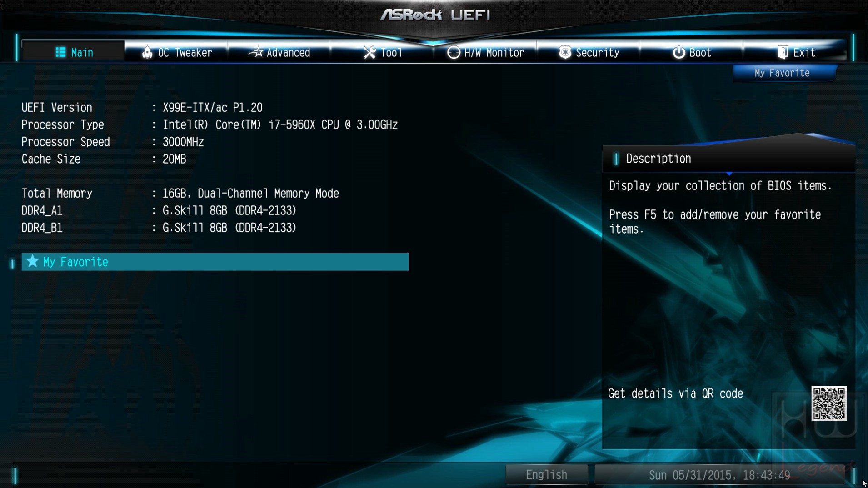868x488 pixels.
Task: Click the Total Memory 16GB value
Action: (251, 194)
